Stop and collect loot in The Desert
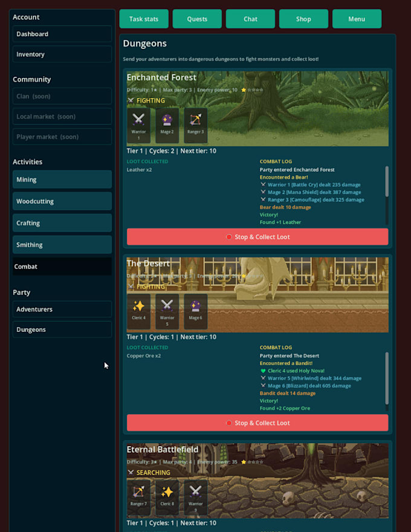 (257, 423)
